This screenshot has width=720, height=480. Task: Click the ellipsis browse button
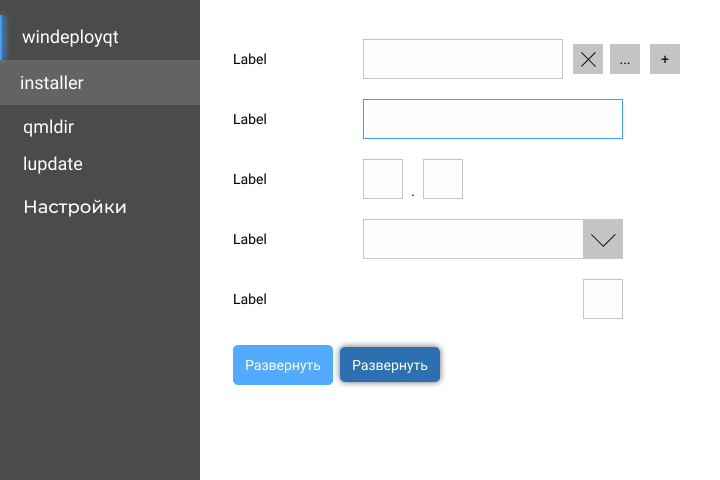tap(624, 59)
